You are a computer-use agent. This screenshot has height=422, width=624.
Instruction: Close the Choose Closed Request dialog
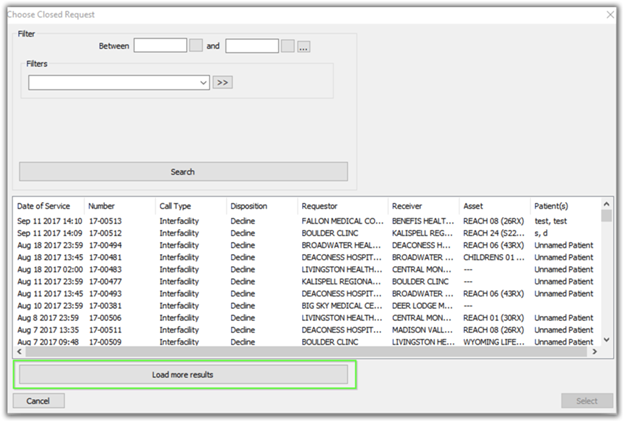tap(610, 15)
